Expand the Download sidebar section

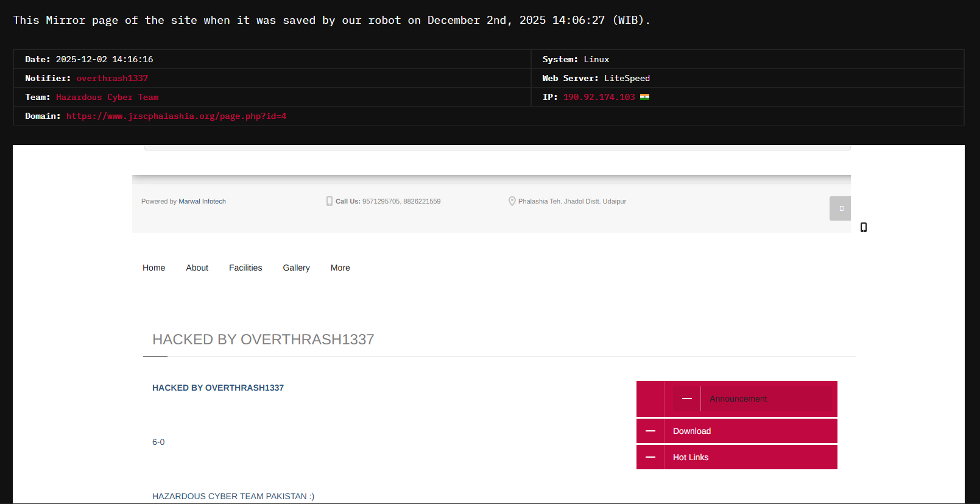point(692,431)
